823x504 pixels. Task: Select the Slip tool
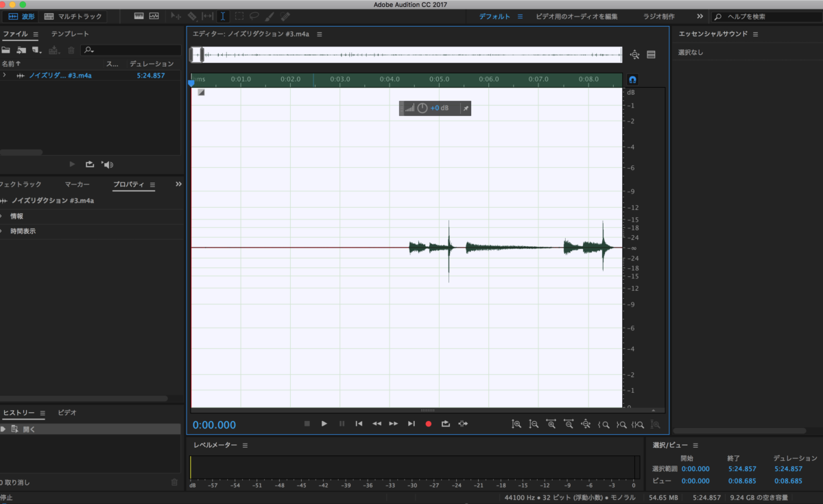pos(208,16)
